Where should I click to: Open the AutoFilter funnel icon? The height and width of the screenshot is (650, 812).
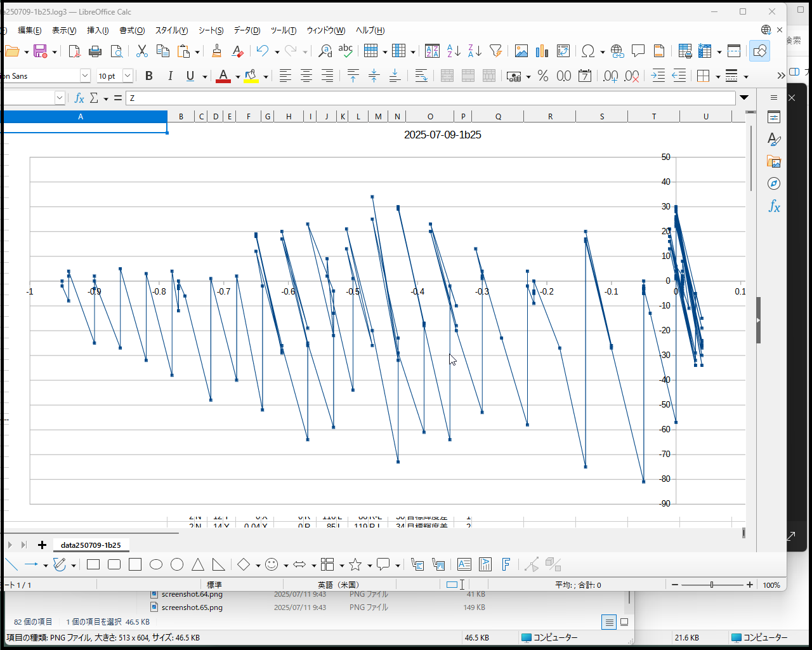[x=496, y=51]
